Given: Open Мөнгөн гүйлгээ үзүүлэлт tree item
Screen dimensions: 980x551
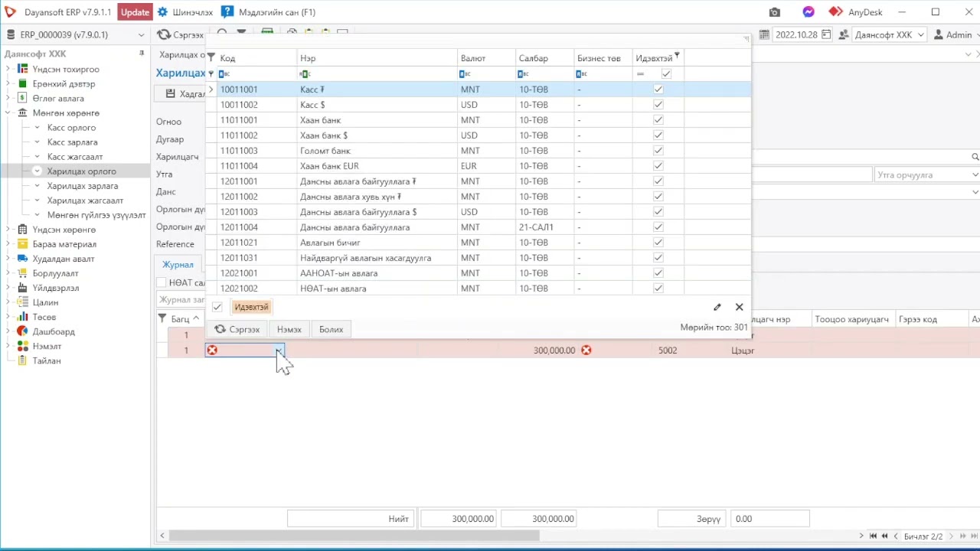Looking at the screenshot, I should coord(96,215).
